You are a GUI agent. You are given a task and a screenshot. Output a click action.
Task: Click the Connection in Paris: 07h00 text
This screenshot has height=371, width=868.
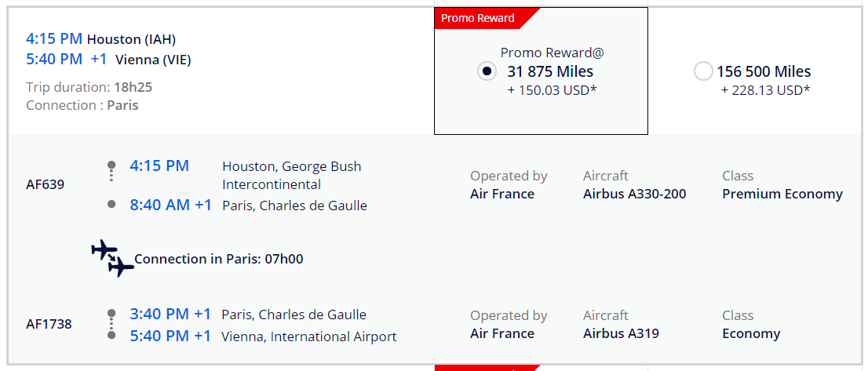218,259
